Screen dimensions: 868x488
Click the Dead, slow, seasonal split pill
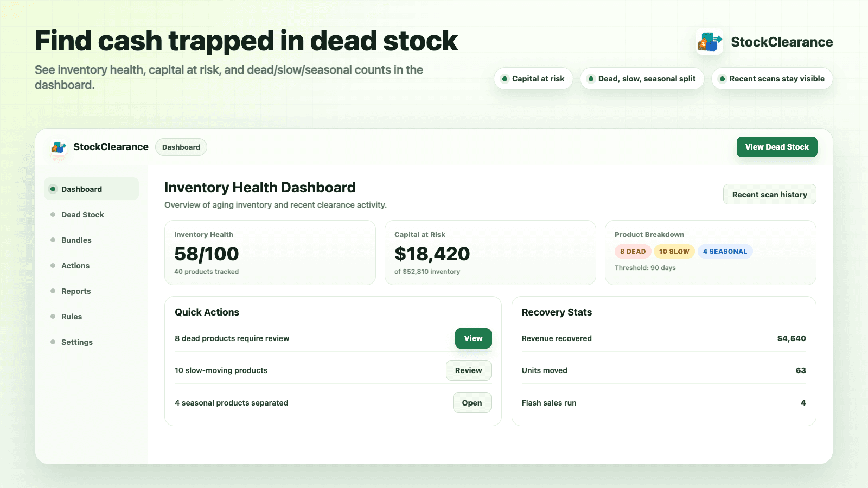[642, 79]
